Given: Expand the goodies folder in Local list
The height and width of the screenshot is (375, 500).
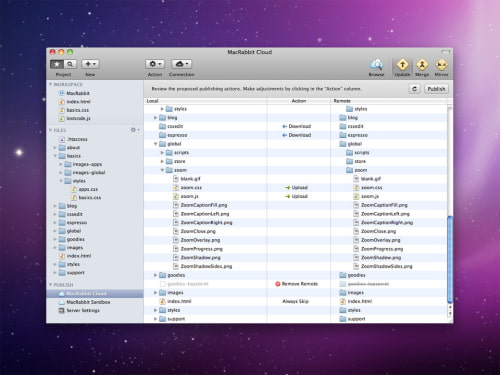Looking at the screenshot, I should coord(155,275).
